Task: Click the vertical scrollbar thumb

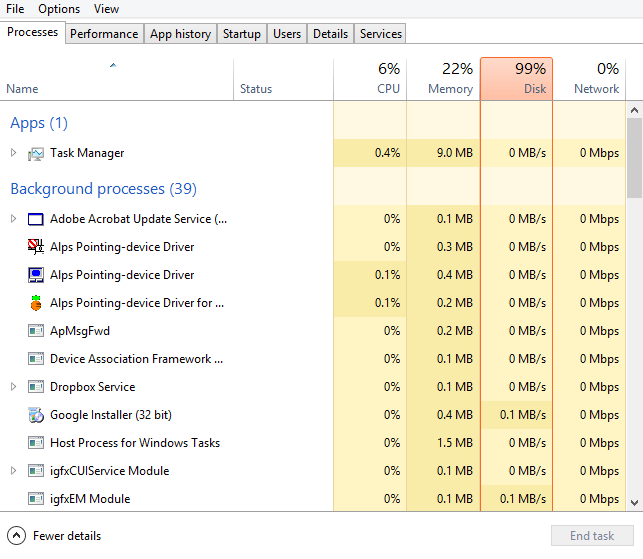Action: (634, 158)
